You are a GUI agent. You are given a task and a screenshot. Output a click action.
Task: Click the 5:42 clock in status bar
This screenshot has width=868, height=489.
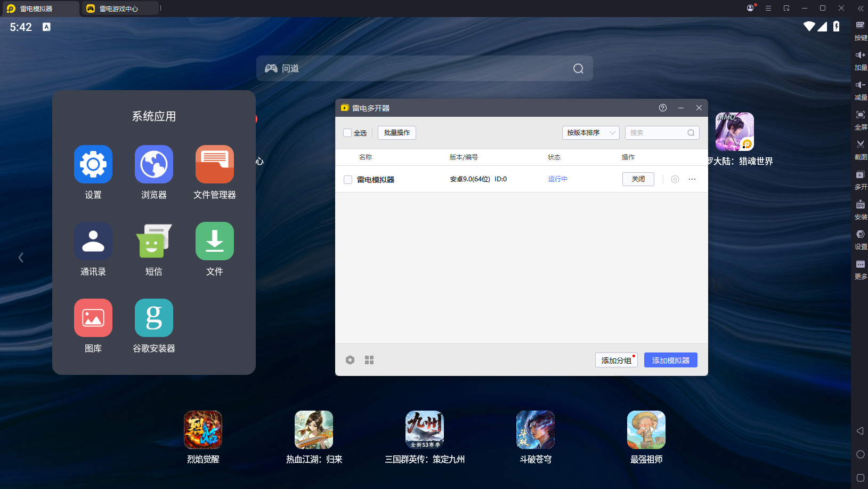[x=21, y=27]
